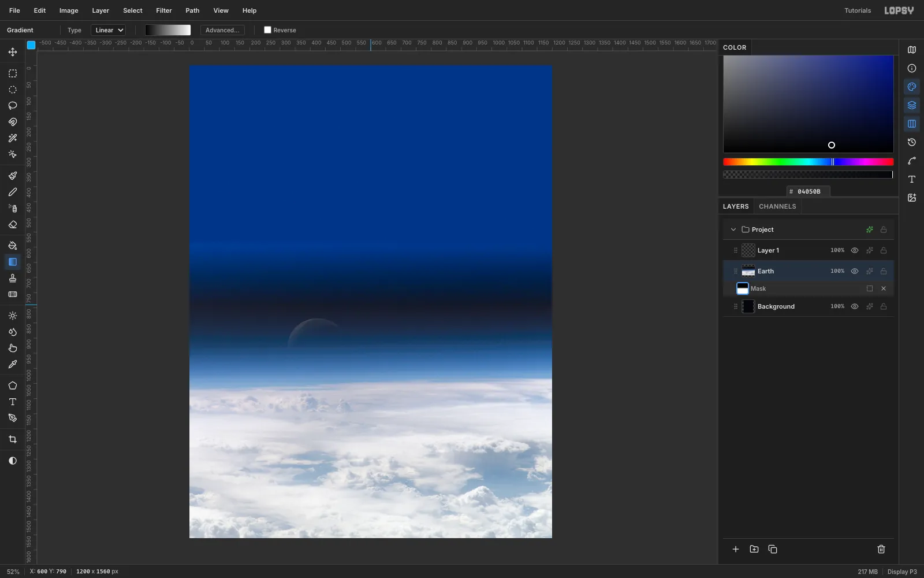Open the File menu

tap(14, 10)
